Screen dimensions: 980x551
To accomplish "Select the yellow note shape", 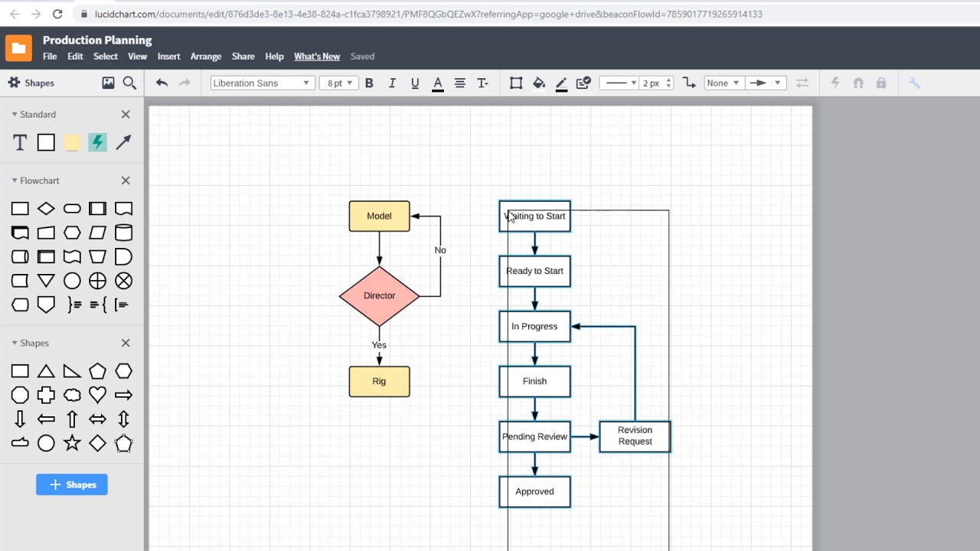I will point(72,142).
